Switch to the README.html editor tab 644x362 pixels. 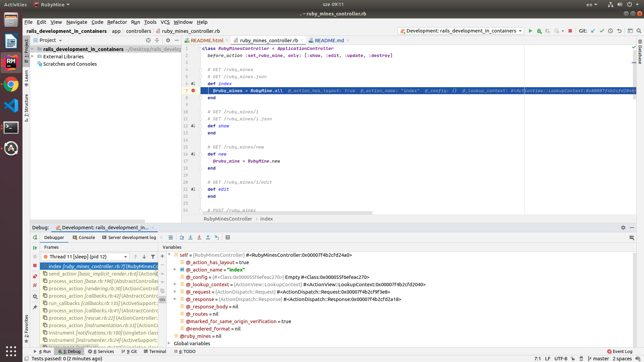pyautogui.click(x=207, y=40)
